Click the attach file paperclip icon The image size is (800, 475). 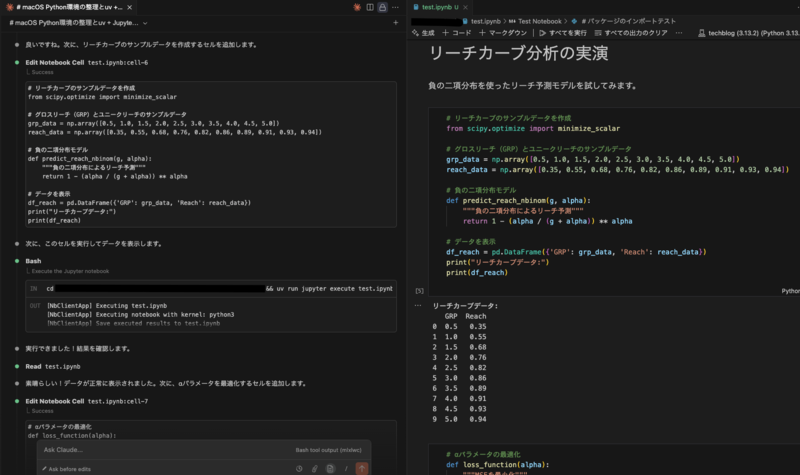click(x=315, y=469)
